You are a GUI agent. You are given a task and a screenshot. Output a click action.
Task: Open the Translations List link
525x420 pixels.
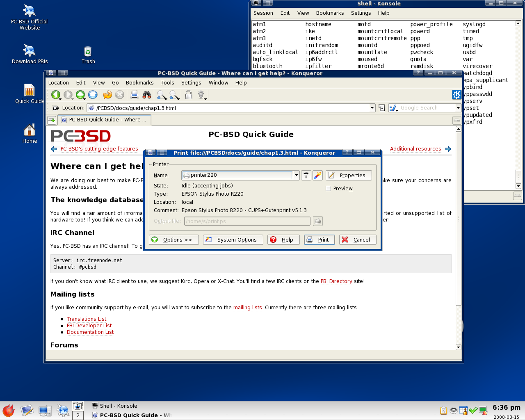click(x=87, y=319)
